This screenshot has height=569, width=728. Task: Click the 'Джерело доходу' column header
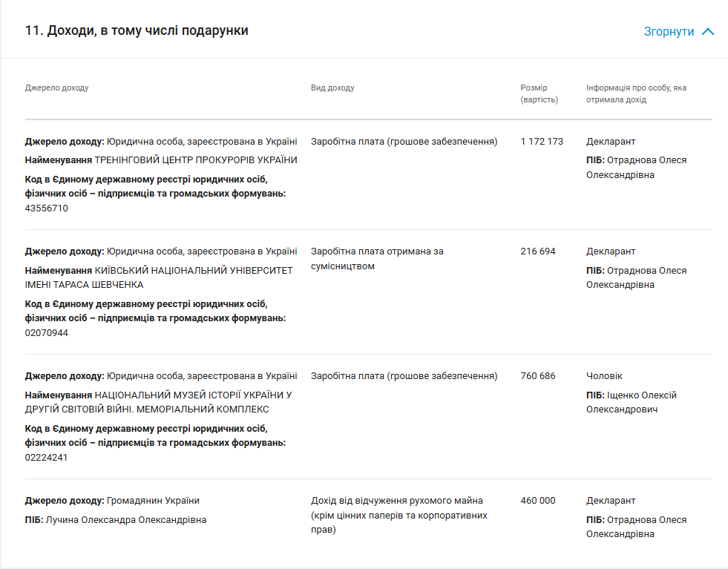[56, 88]
